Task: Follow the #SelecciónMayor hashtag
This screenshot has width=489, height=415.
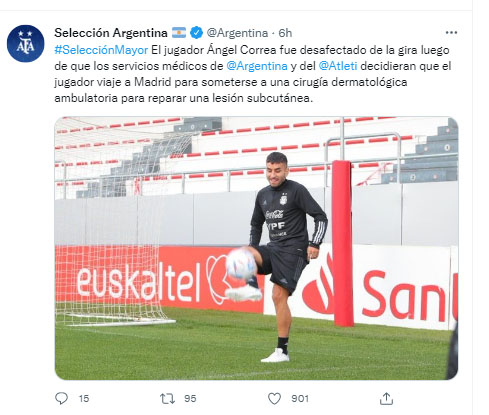Action: pos(101,50)
